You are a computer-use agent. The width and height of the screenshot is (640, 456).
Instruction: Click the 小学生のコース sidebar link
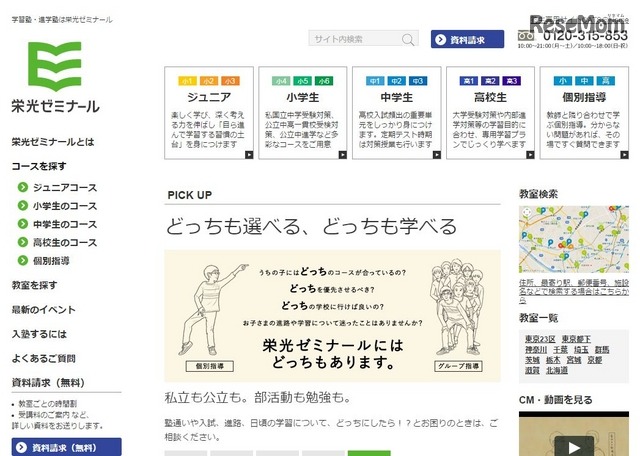65,206
